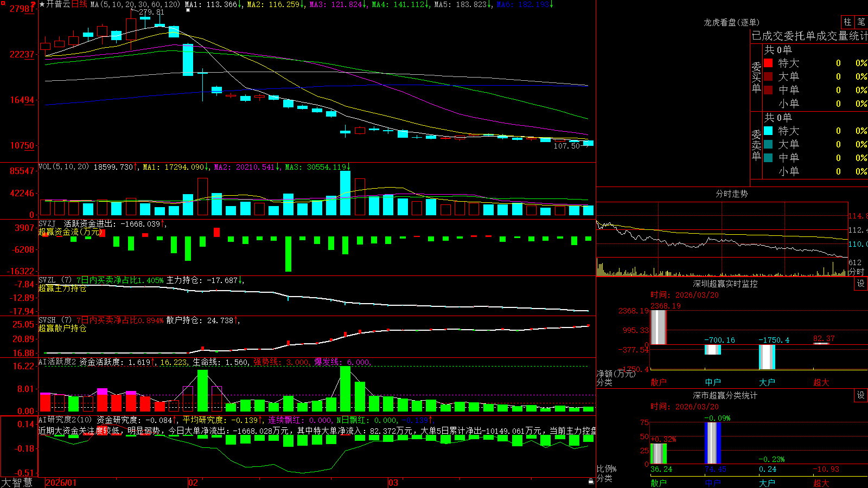Click the white sun marker below the MA1 label
868x488 pixels.
(188, 10)
